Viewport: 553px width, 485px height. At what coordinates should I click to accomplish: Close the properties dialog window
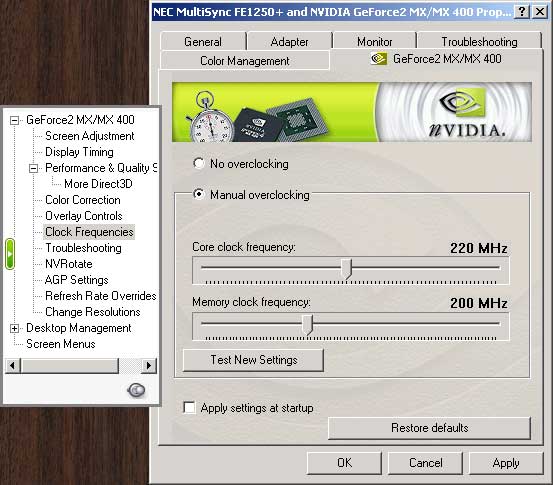540,12
